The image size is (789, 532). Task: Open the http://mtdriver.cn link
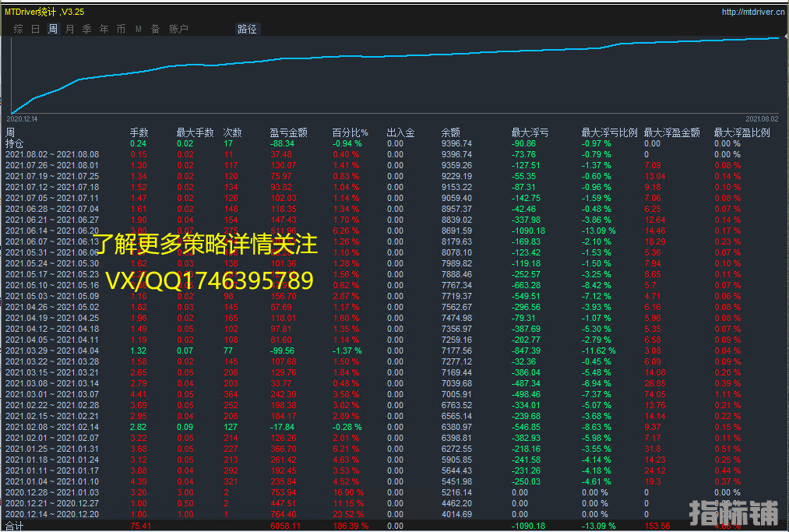coord(752,12)
